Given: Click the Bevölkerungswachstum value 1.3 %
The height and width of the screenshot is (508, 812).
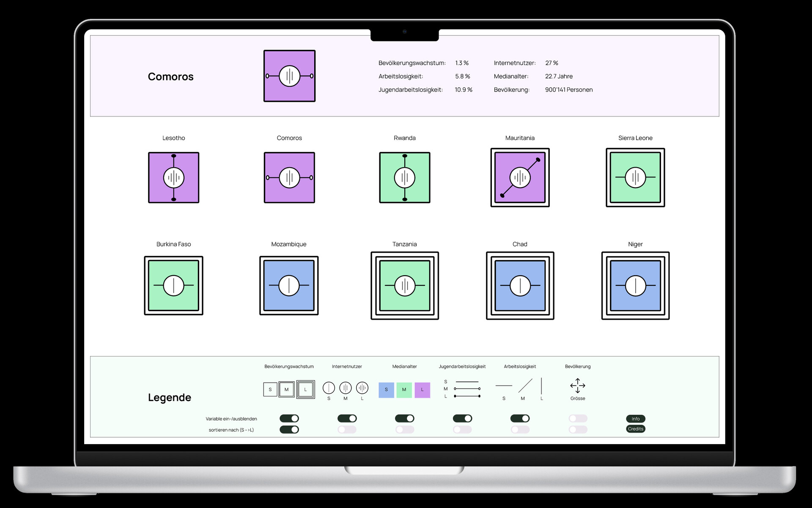Looking at the screenshot, I should pos(462,63).
